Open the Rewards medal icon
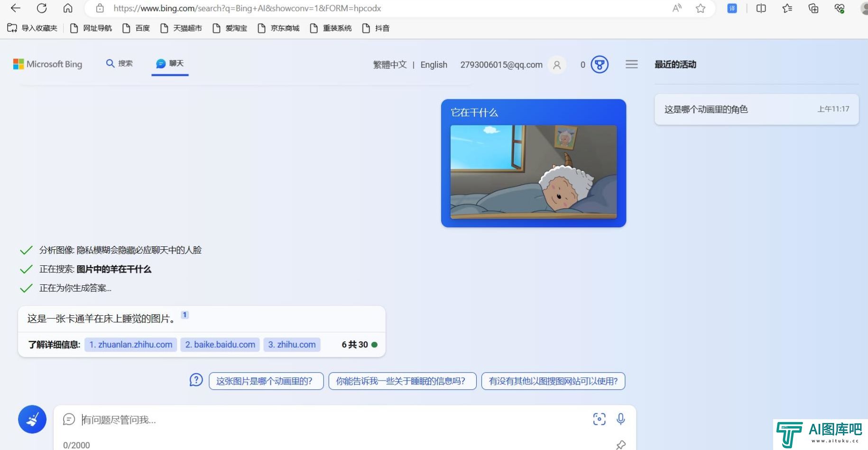868x450 pixels. tap(600, 65)
